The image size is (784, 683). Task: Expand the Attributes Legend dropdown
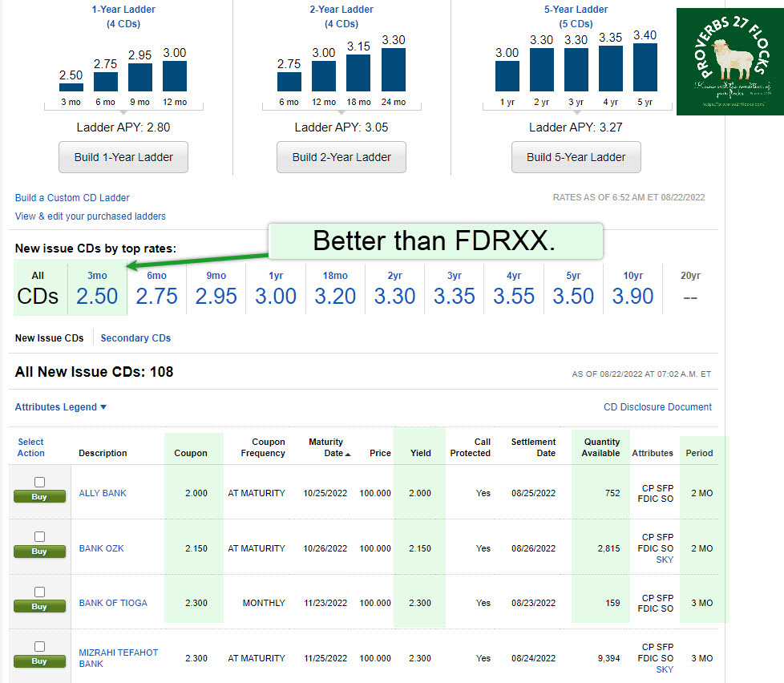(x=61, y=407)
